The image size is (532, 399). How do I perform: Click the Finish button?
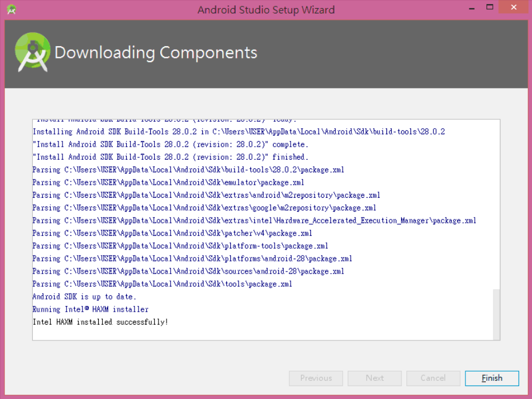click(492, 378)
